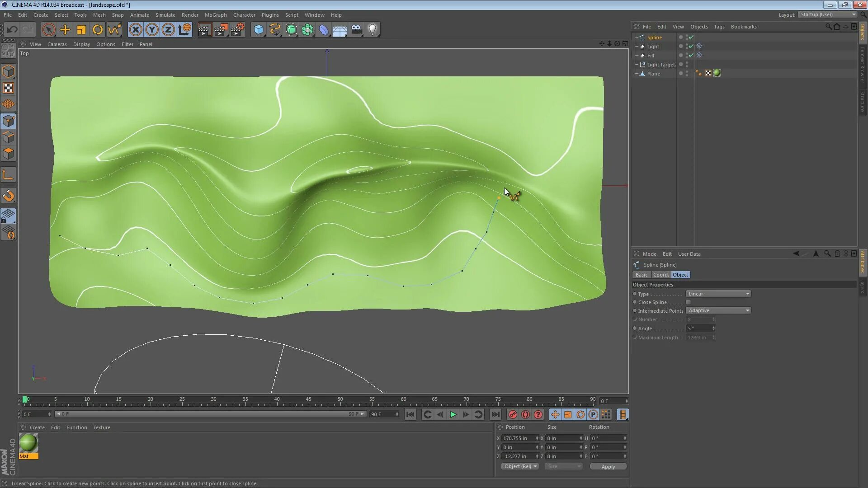This screenshot has width=868, height=488.
Task: Select the Move tool in toolbar
Action: (65, 30)
